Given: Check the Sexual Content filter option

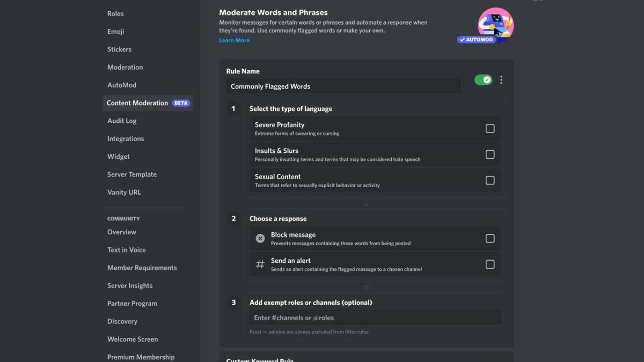Looking at the screenshot, I should click(x=490, y=180).
